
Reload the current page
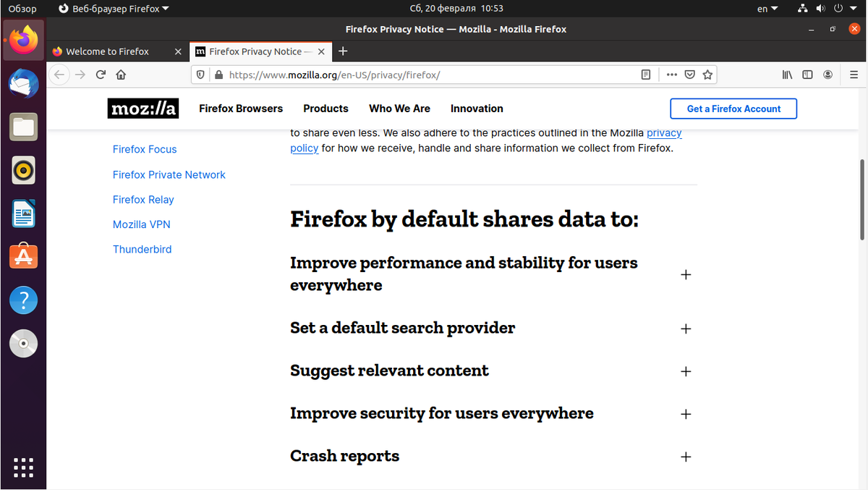[101, 75]
